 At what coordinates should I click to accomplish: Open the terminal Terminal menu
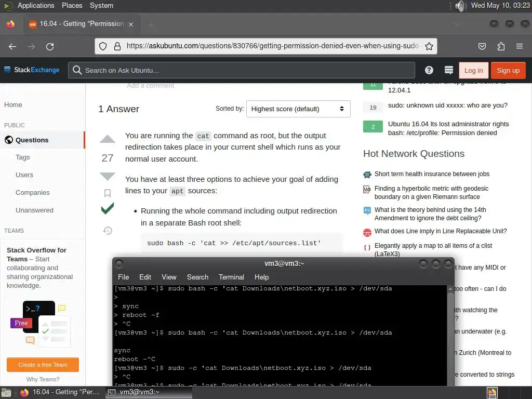pyautogui.click(x=231, y=277)
